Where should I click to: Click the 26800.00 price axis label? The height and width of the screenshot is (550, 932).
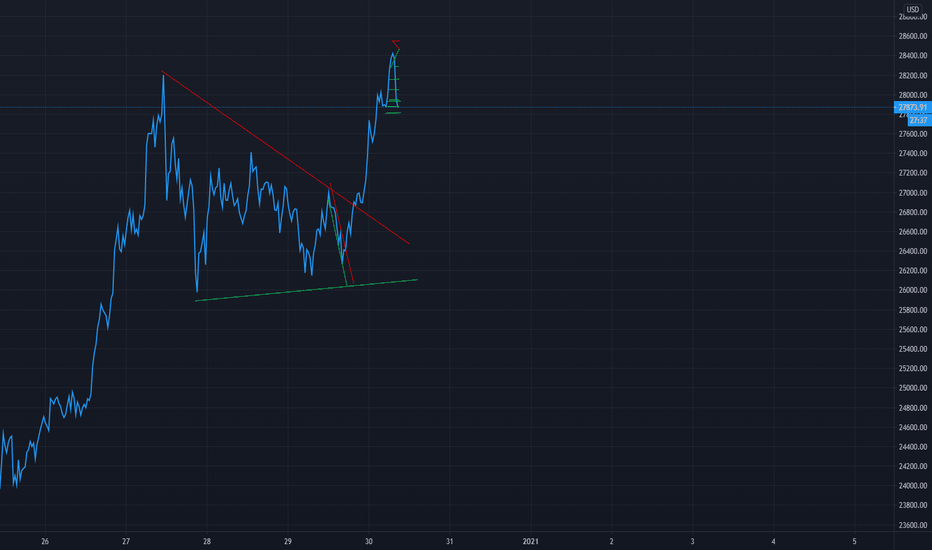(x=912, y=212)
